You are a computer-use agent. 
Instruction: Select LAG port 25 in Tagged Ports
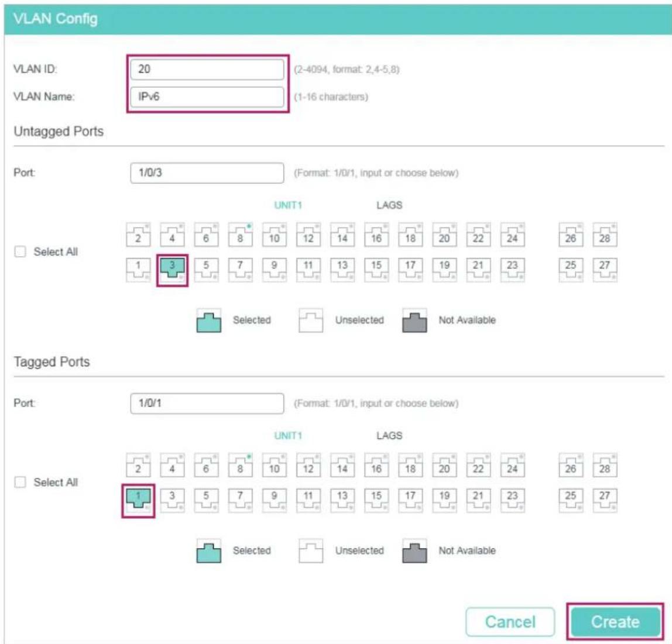570,501
